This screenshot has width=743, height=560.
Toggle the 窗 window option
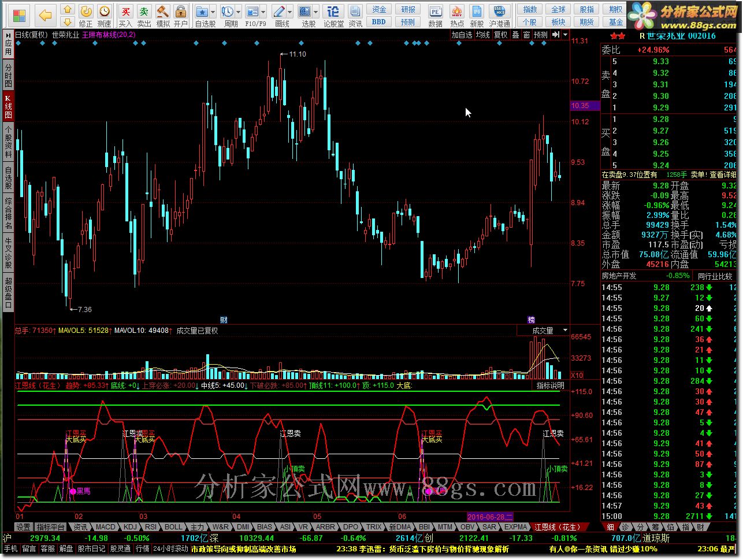526,35
